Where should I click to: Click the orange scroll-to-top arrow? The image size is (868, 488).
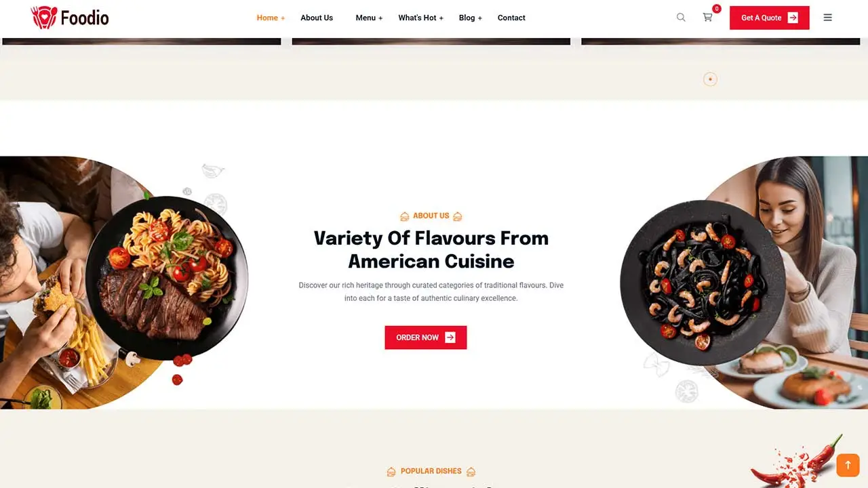848,465
